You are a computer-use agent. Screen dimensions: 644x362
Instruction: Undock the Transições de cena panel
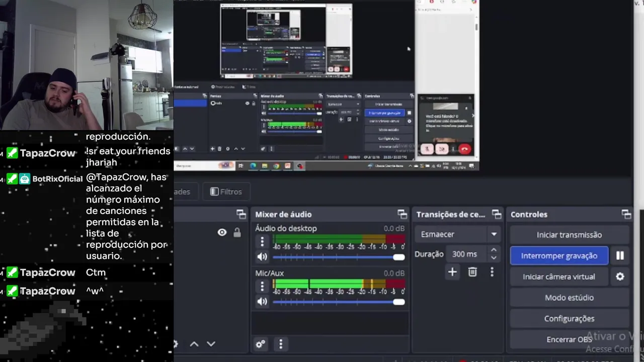coord(497,214)
